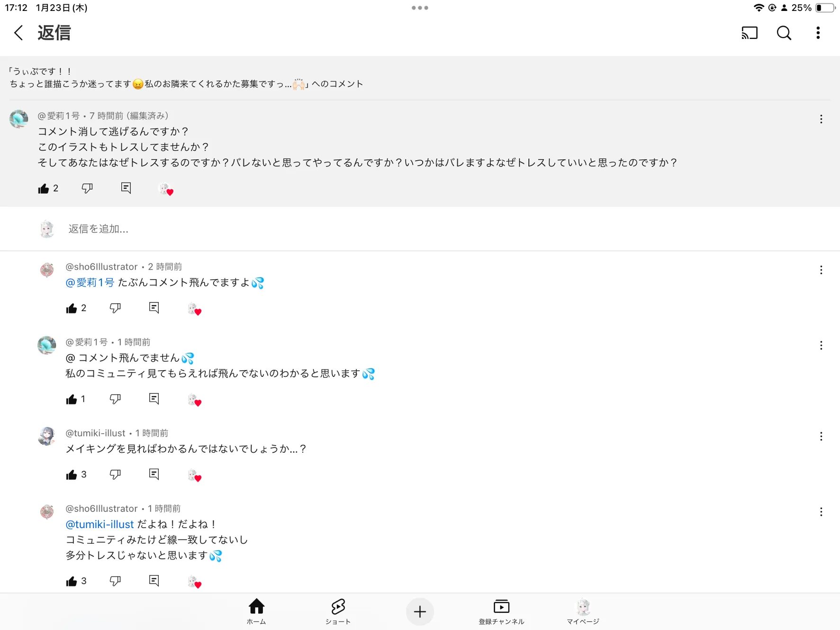Open the search magnifier icon
The height and width of the screenshot is (630, 840).
pyautogui.click(x=784, y=33)
